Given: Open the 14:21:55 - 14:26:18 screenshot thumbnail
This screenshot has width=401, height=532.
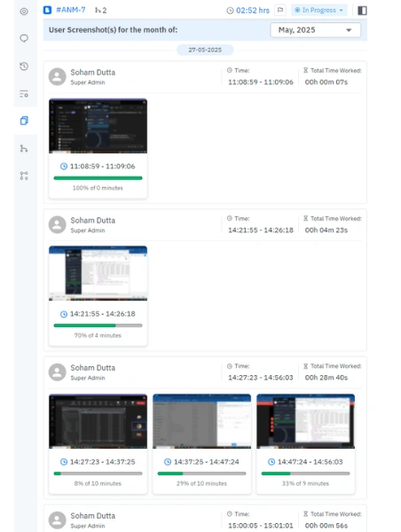Looking at the screenshot, I should [98, 273].
